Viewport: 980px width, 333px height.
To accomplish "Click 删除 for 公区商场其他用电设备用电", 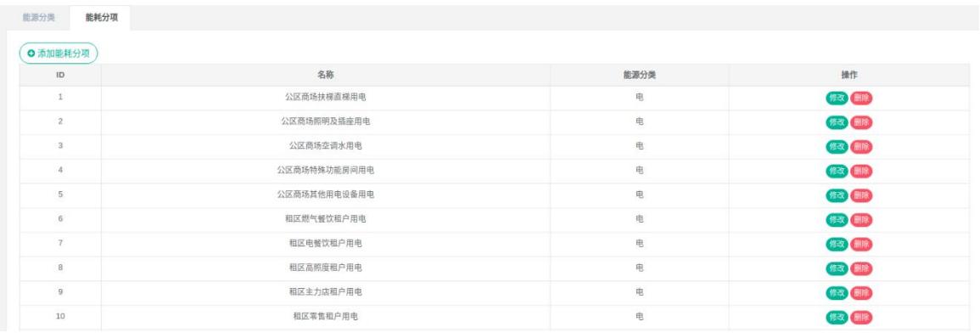I will 861,195.
